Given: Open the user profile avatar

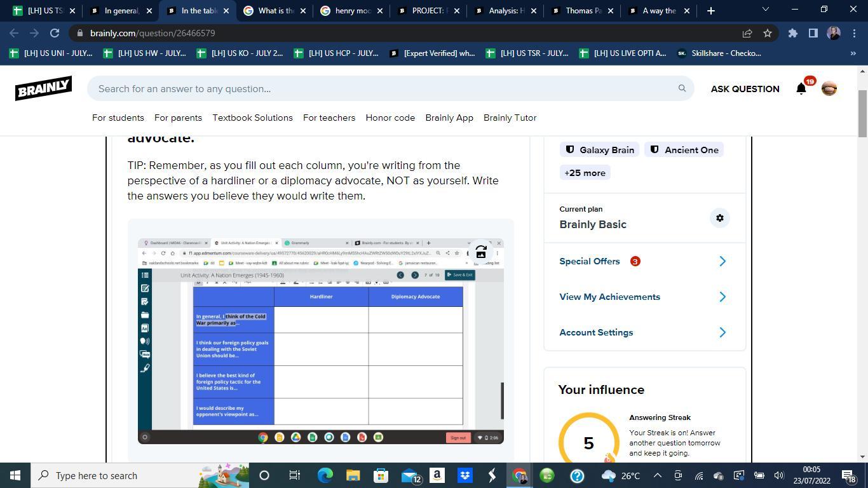Looking at the screenshot, I should (829, 89).
